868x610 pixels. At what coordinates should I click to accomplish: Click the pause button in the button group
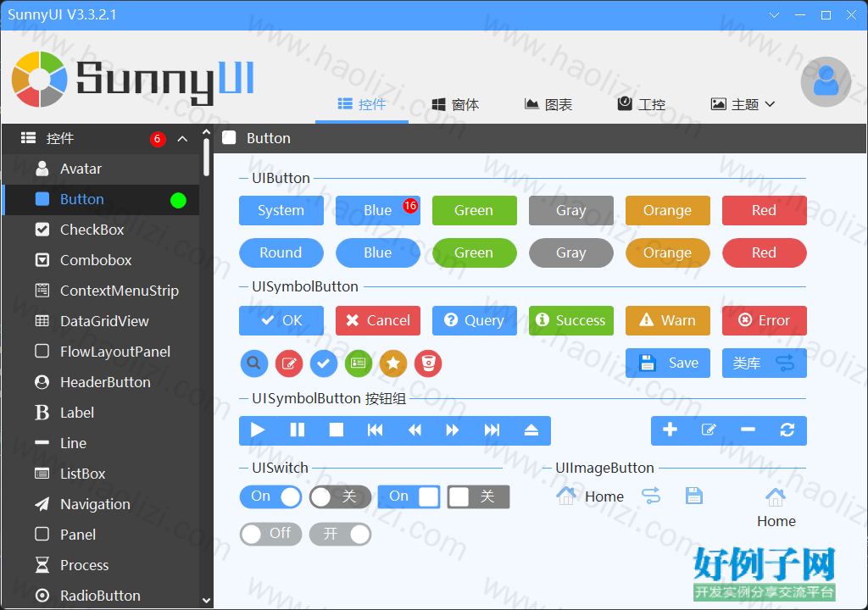[298, 430]
